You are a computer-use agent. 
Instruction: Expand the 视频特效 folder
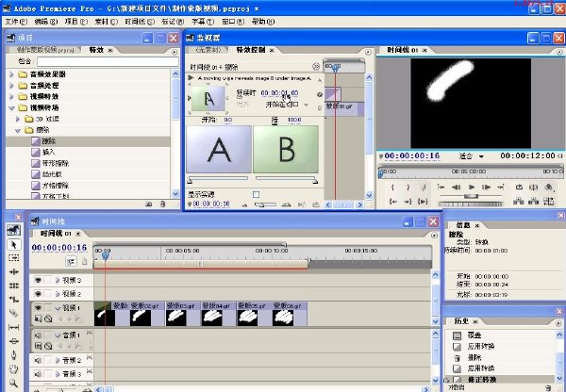pos(11,97)
